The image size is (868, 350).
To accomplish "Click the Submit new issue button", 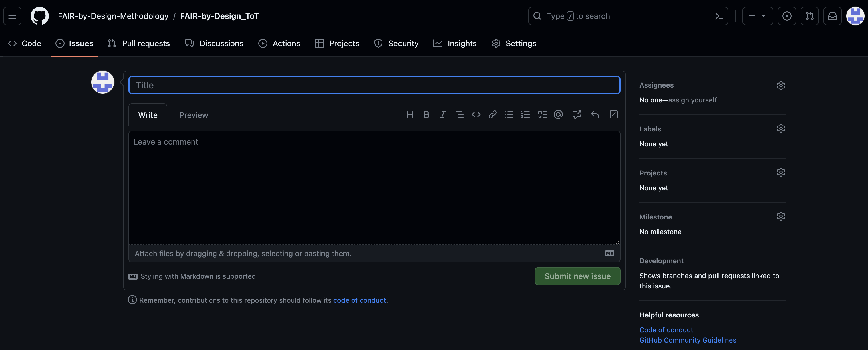I will (x=577, y=276).
